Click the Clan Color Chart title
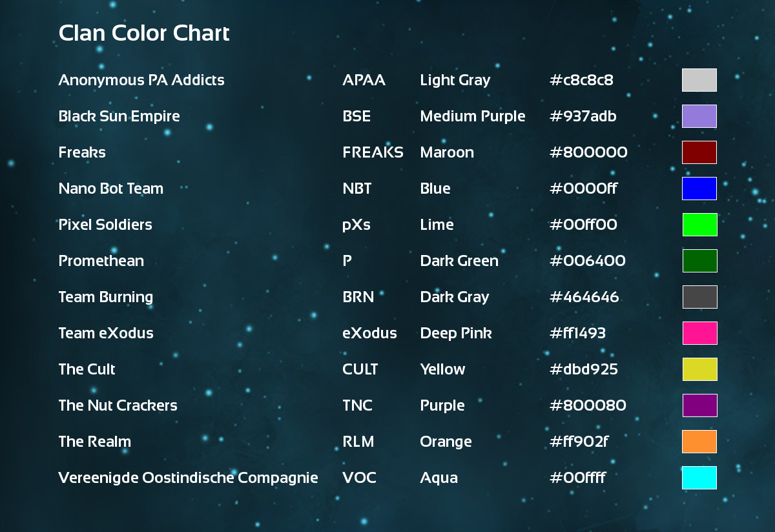 point(144,33)
